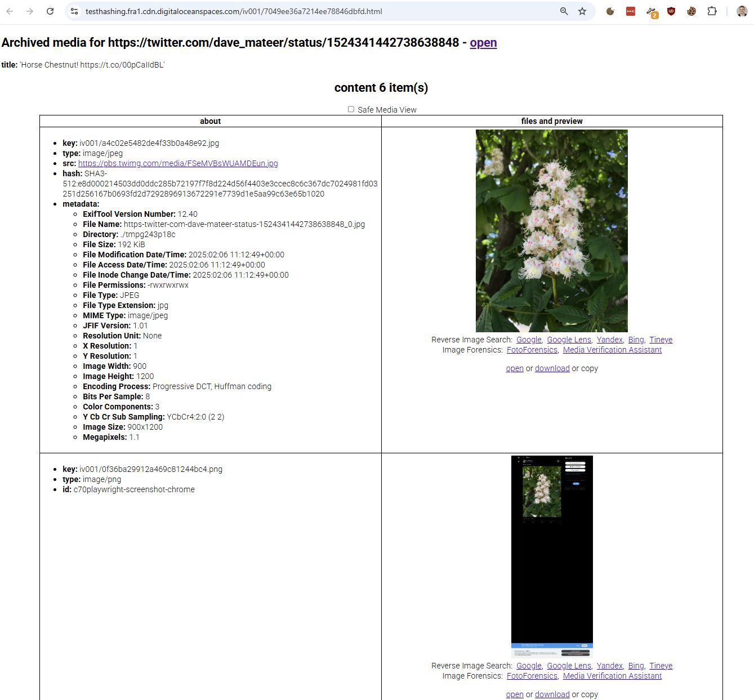The width and height of the screenshot is (754, 700).
Task: Click the red LastPass extension icon
Action: tap(631, 11)
